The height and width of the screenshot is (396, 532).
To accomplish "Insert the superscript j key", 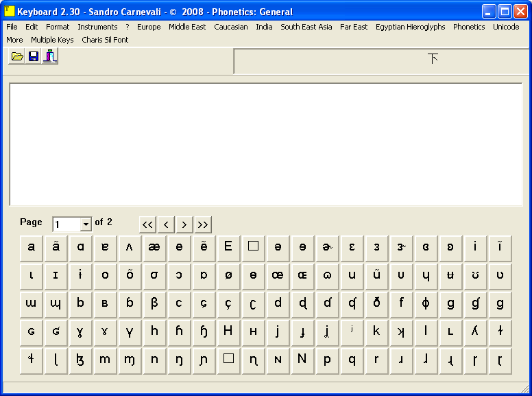I will click(x=352, y=333).
